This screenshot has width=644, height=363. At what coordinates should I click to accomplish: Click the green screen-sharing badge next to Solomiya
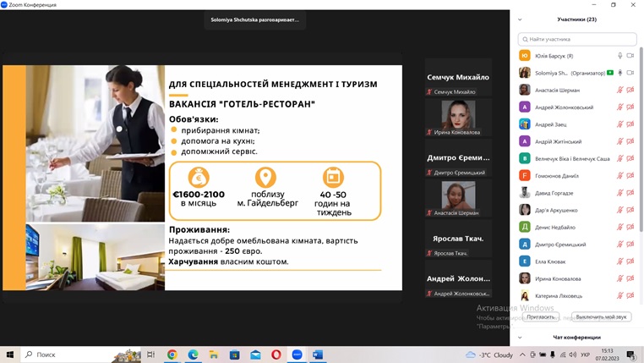tap(610, 73)
